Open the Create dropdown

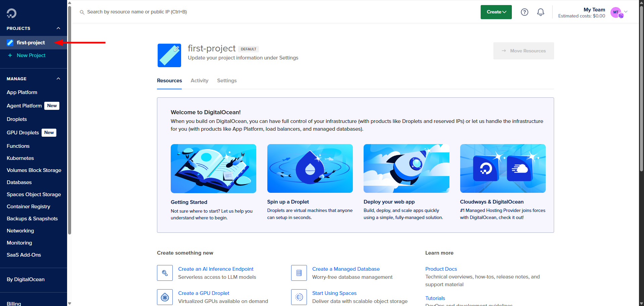[x=496, y=12]
